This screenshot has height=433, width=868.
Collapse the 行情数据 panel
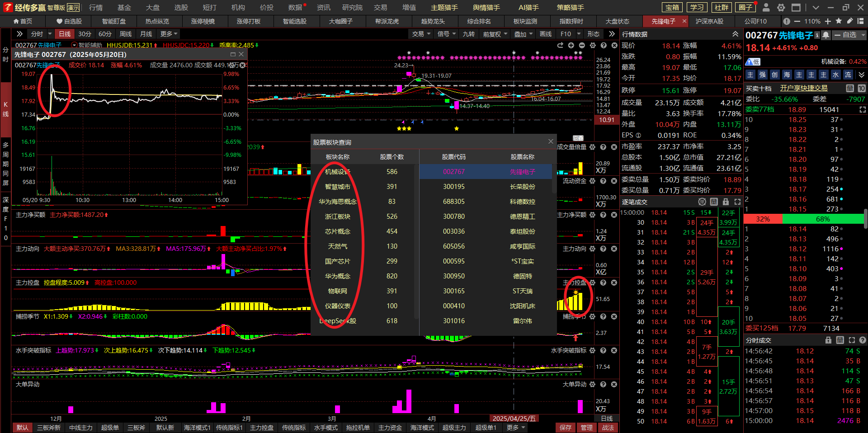736,34
